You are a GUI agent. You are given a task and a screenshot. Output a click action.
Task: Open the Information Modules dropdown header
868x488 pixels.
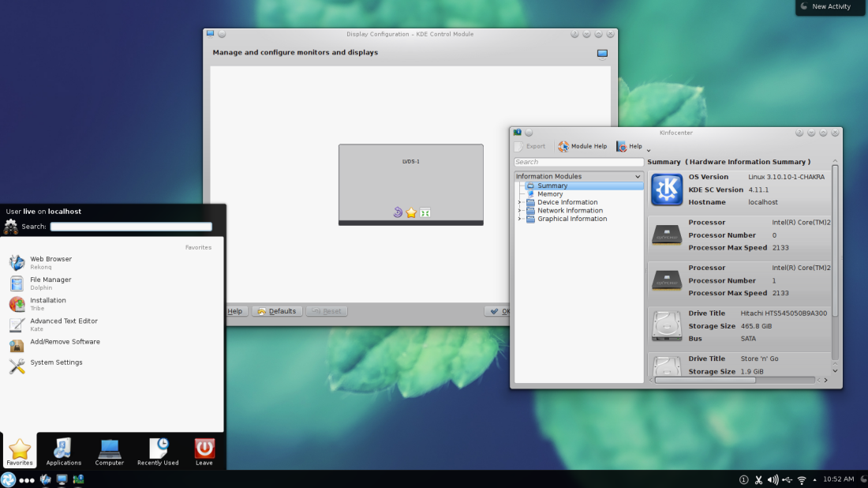click(578, 176)
